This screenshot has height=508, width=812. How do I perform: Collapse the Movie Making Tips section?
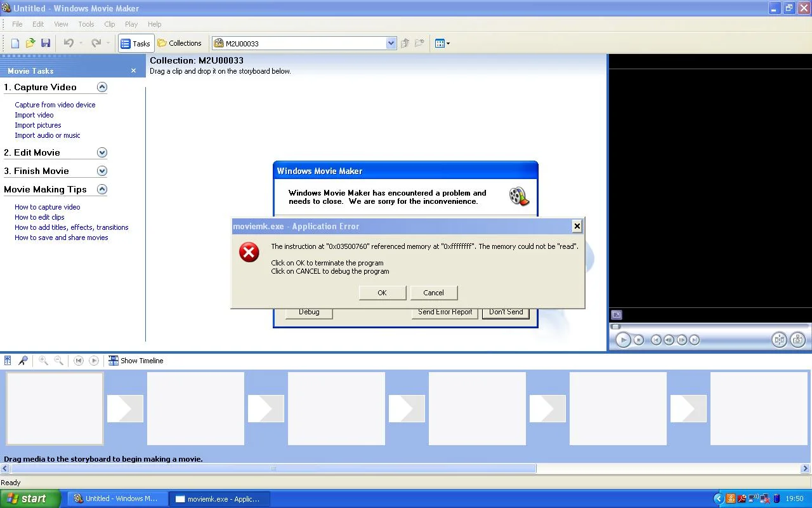pos(102,189)
